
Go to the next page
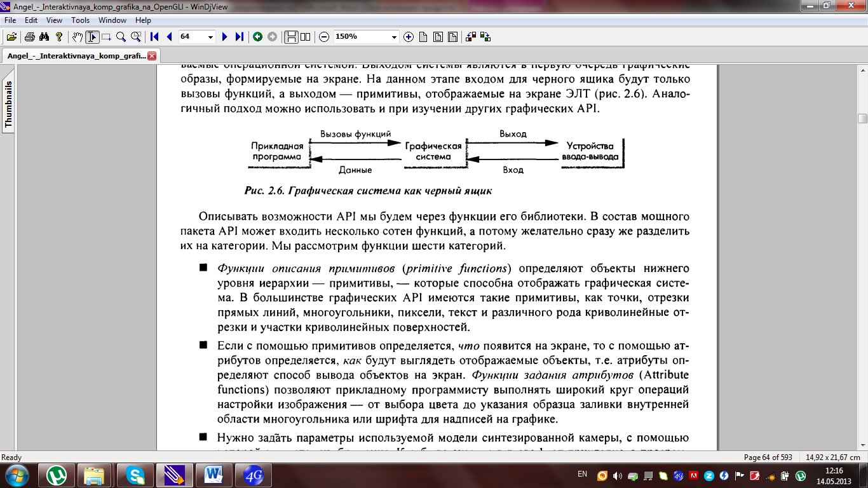pyautogui.click(x=224, y=37)
